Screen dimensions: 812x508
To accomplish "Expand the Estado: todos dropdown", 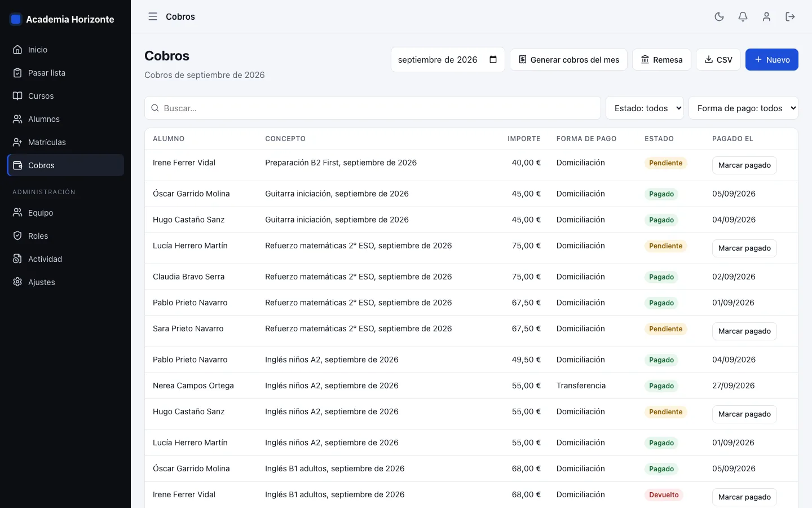I will point(645,108).
